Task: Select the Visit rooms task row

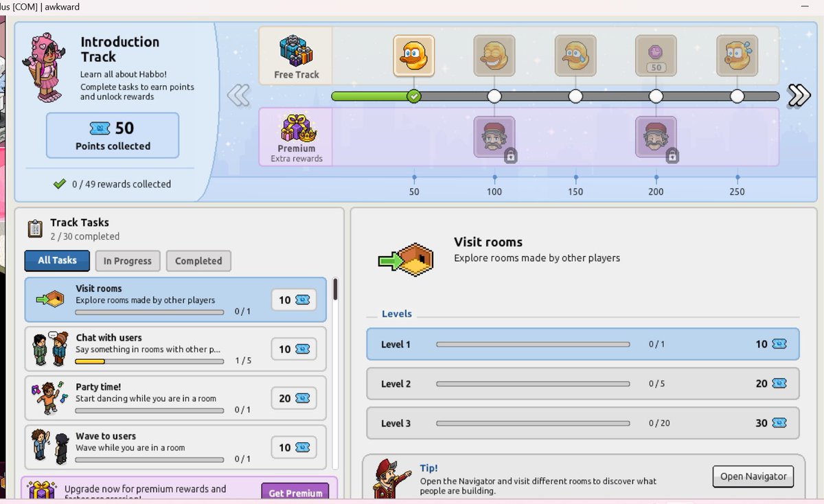Action: [x=176, y=299]
